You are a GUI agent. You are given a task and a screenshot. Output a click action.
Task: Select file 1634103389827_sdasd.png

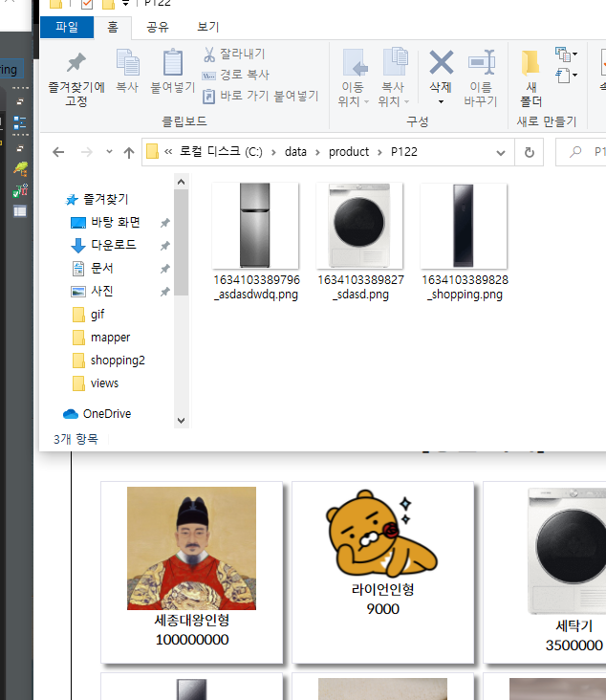360,241
